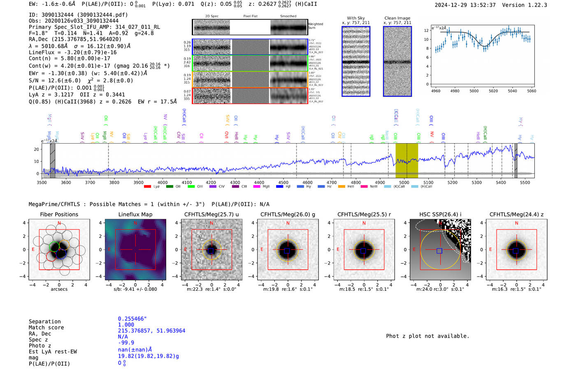Click the separation value 0.255466"
Image resolution: width=576 pixels, height=392 pixels.
click(x=132, y=319)
